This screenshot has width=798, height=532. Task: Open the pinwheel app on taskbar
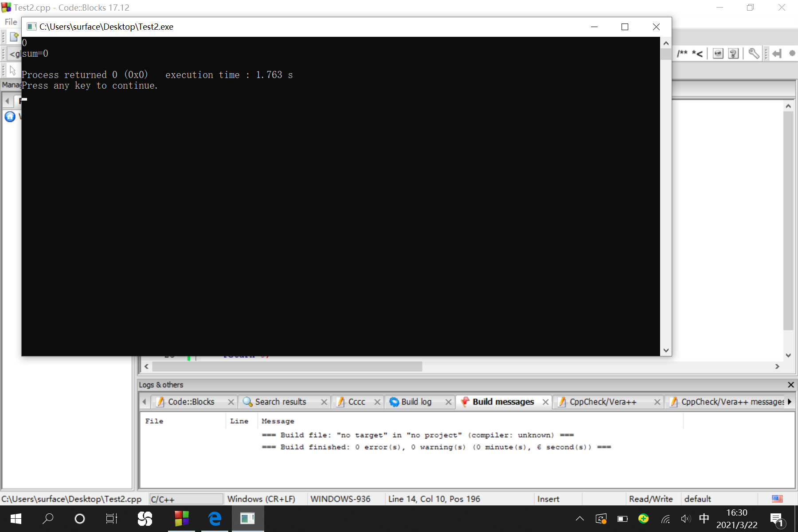pyautogui.click(x=145, y=518)
